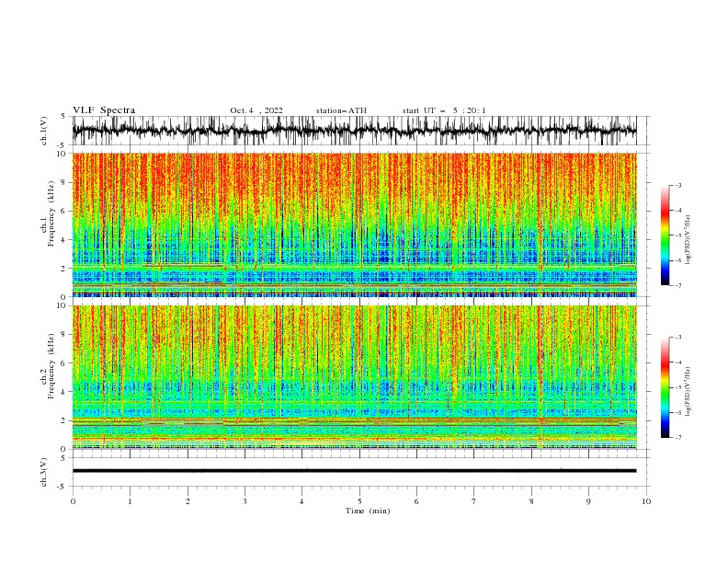The width and height of the screenshot is (728, 563).
Task: Click the "-7" tick on the ch.1 colorbar
Action: (x=677, y=285)
